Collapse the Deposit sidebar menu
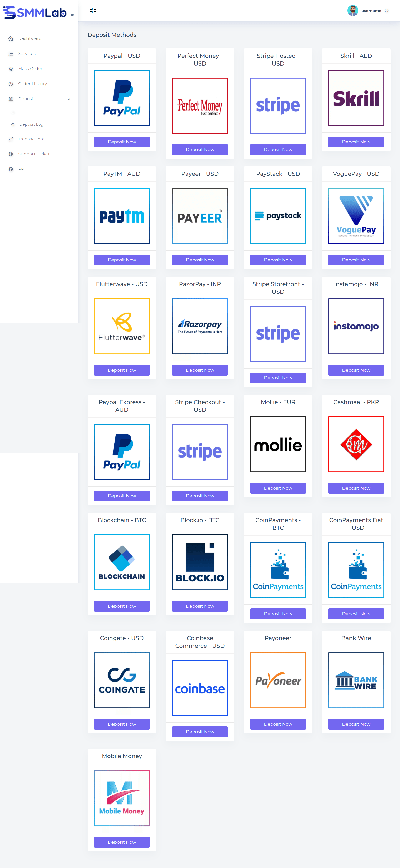 coord(69,98)
